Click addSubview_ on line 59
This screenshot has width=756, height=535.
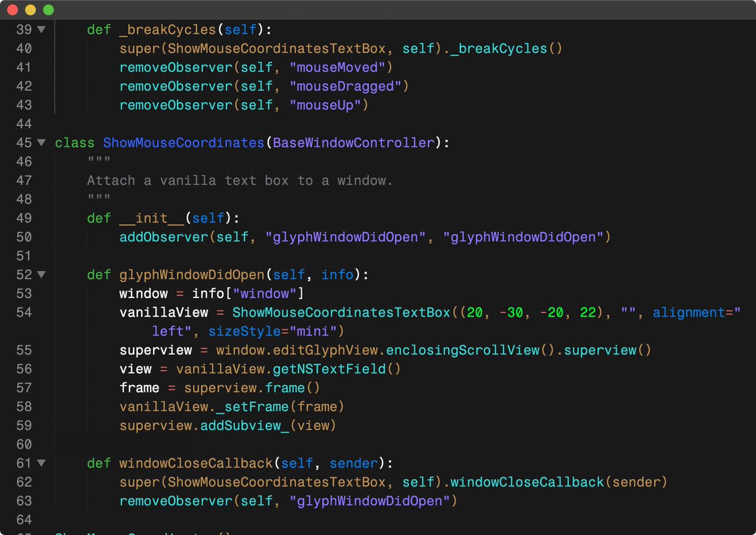click(x=244, y=426)
